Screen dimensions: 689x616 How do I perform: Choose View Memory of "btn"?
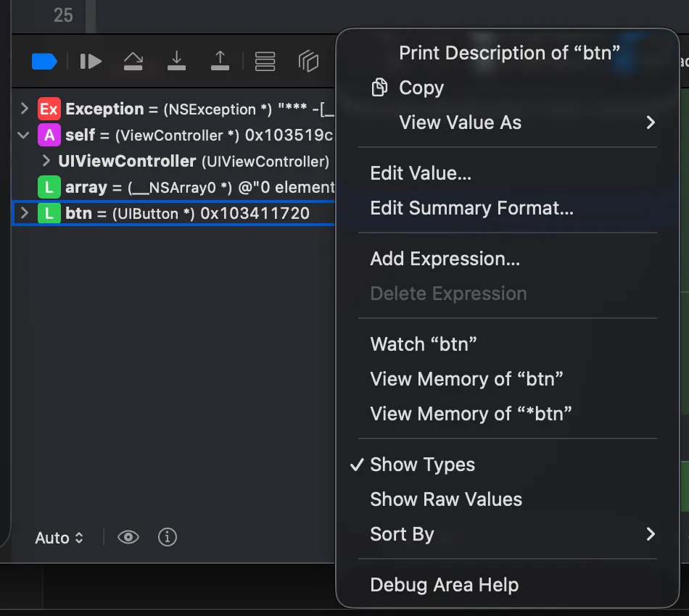[508, 379]
